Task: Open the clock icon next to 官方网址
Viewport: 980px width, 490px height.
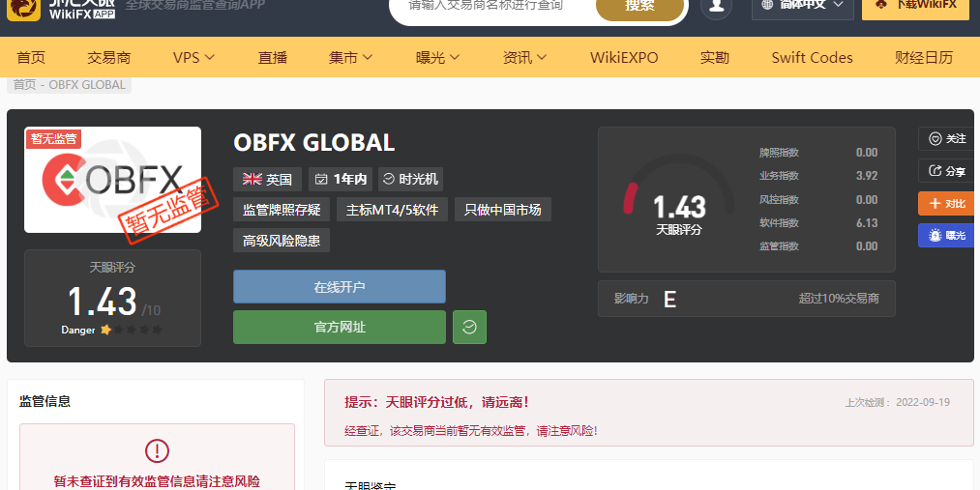Action: tap(469, 327)
